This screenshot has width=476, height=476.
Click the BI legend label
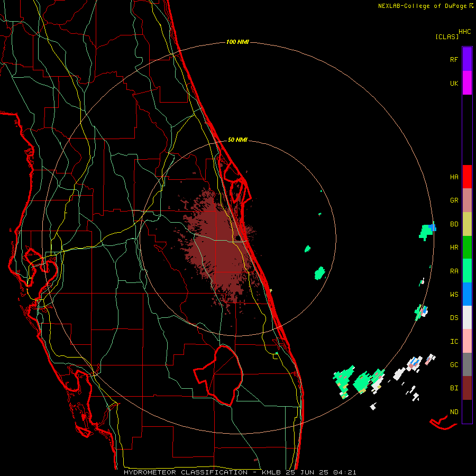tap(454, 388)
